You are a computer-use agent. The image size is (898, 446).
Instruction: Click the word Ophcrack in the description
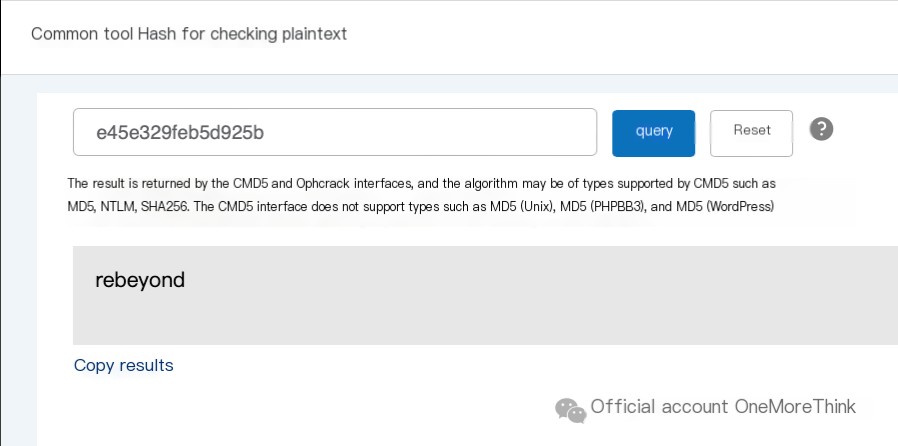pyautogui.click(x=323, y=184)
